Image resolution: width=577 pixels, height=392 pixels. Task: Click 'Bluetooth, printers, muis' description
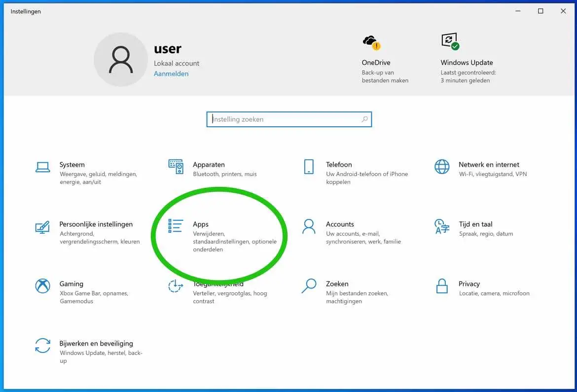pos(225,174)
